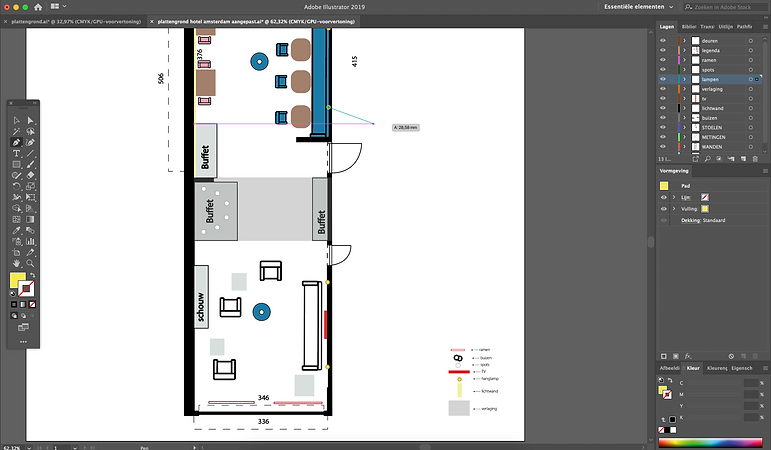This screenshot has height=450, width=771.
Task: Choose the Scale tool
Action: (30, 186)
